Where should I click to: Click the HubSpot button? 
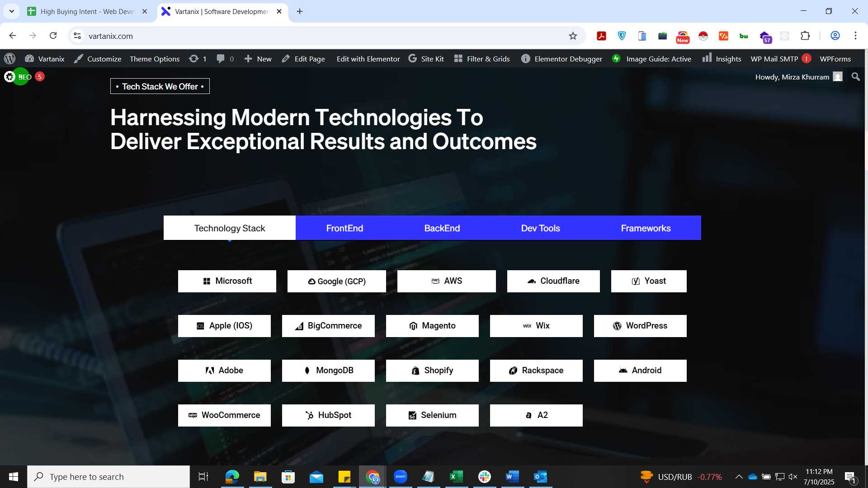(x=328, y=415)
